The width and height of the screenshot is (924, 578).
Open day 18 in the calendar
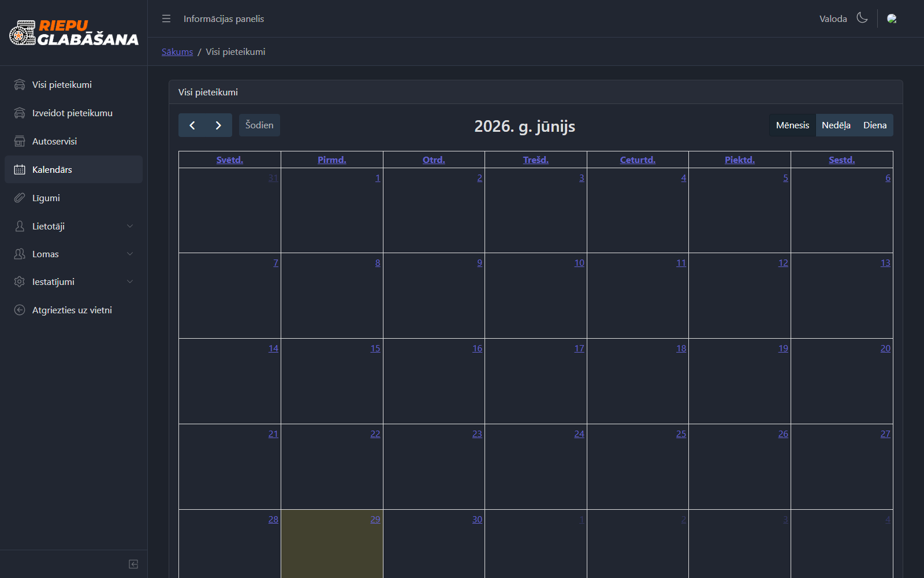[681, 349]
